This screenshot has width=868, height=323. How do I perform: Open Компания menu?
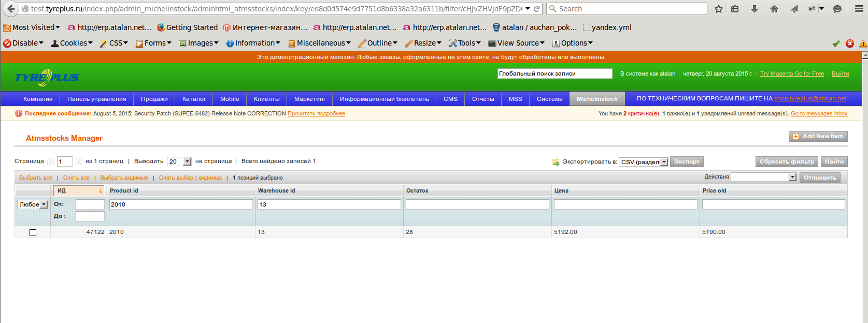[x=38, y=99]
